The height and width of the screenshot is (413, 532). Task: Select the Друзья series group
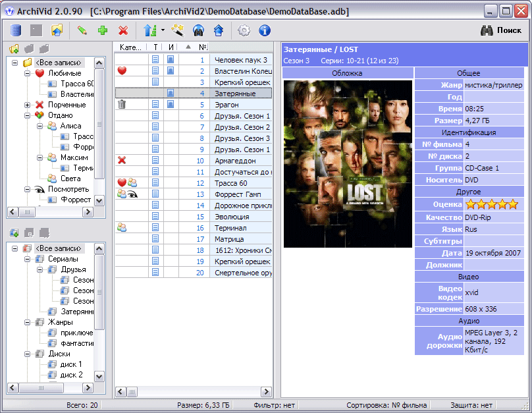click(x=73, y=269)
